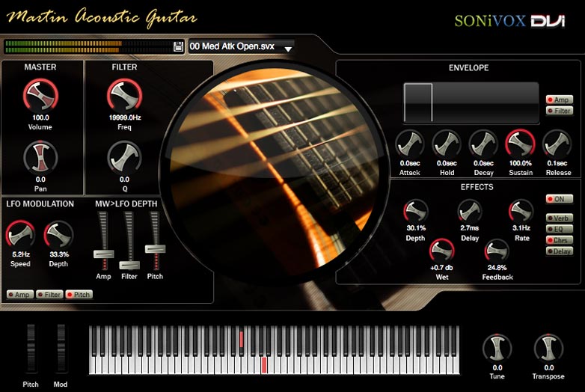The height and width of the screenshot is (392, 585).
Task: Click the envelope Attack knob
Action: tap(410, 144)
